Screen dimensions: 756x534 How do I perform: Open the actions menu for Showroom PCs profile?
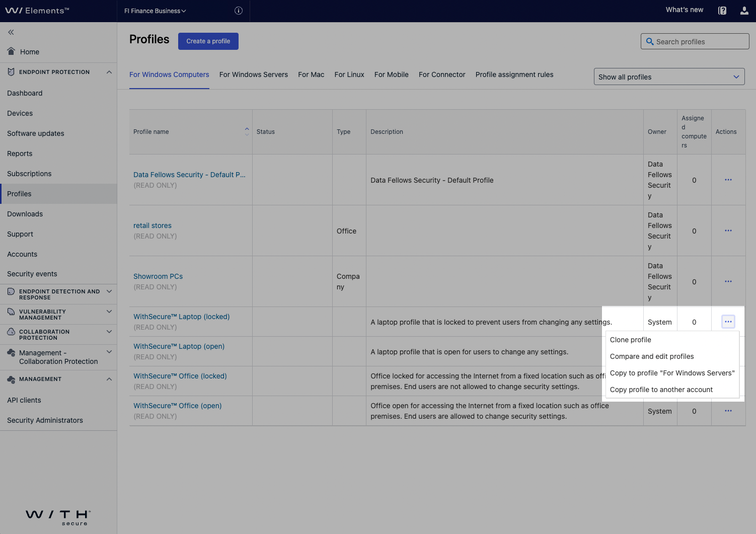(728, 281)
